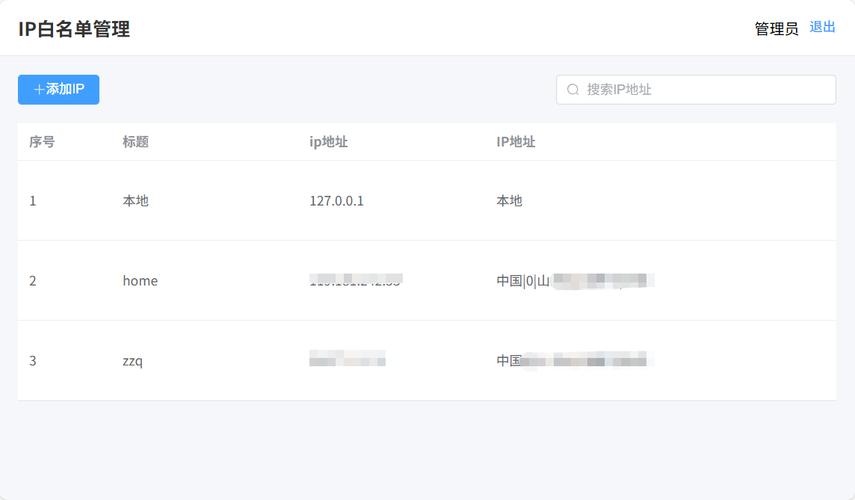Viewport: 855px width, 500px height.
Task: Click the 退出 logout link
Action: (822, 27)
